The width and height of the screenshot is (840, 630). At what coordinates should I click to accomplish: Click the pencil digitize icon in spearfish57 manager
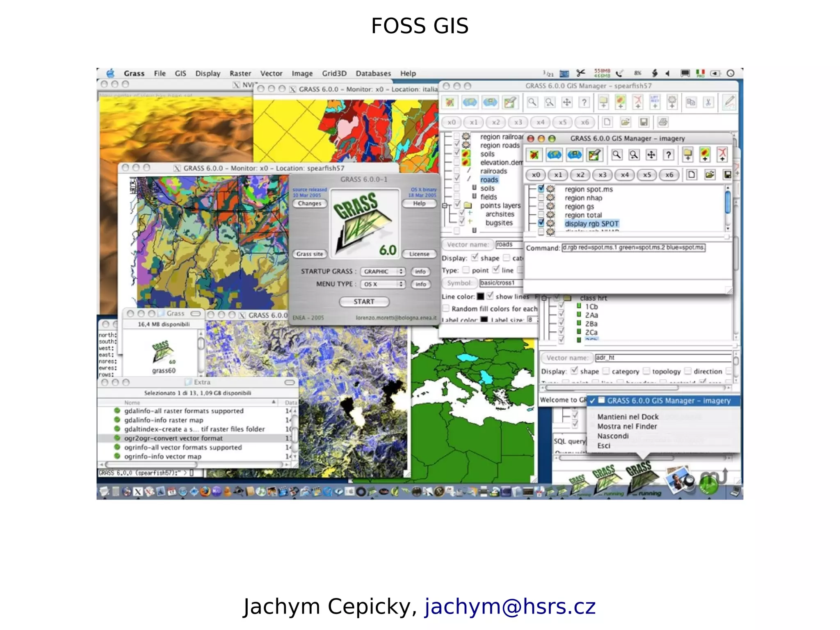point(729,102)
